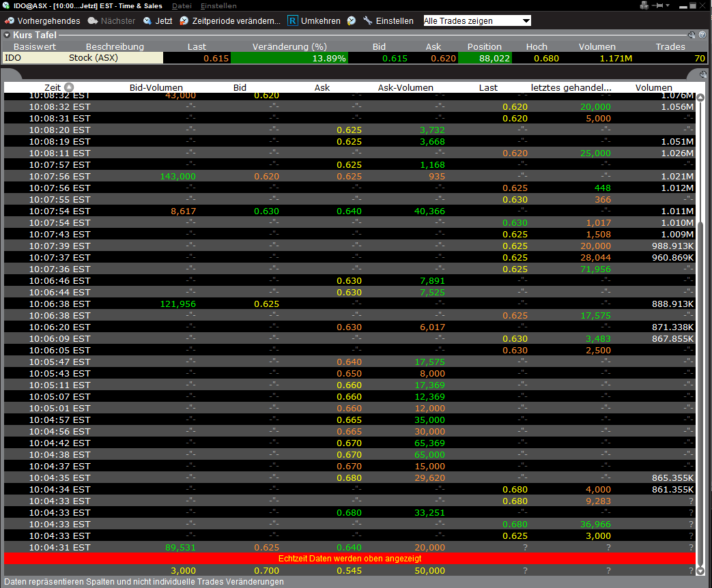The height and width of the screenshot is (588, 712).
Task: Click the 10:05:43 EST time cell
Action: pos(59,373)
